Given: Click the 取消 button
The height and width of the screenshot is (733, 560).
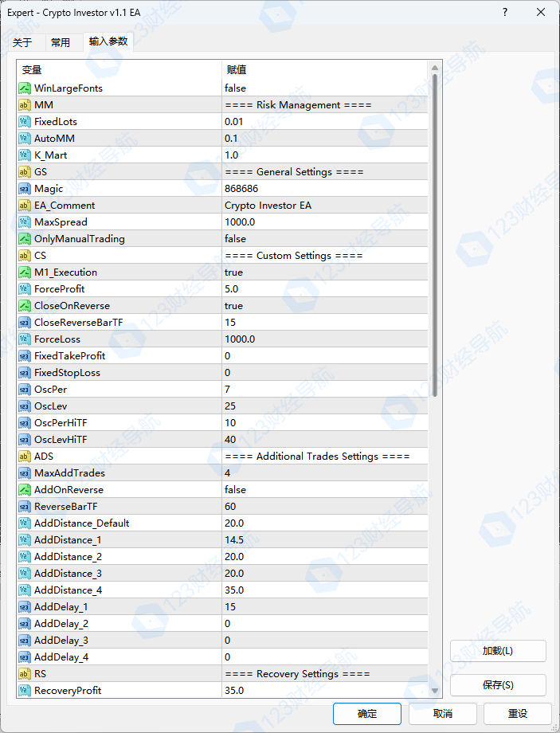Looking at the screenshot, I should (443, 714).
